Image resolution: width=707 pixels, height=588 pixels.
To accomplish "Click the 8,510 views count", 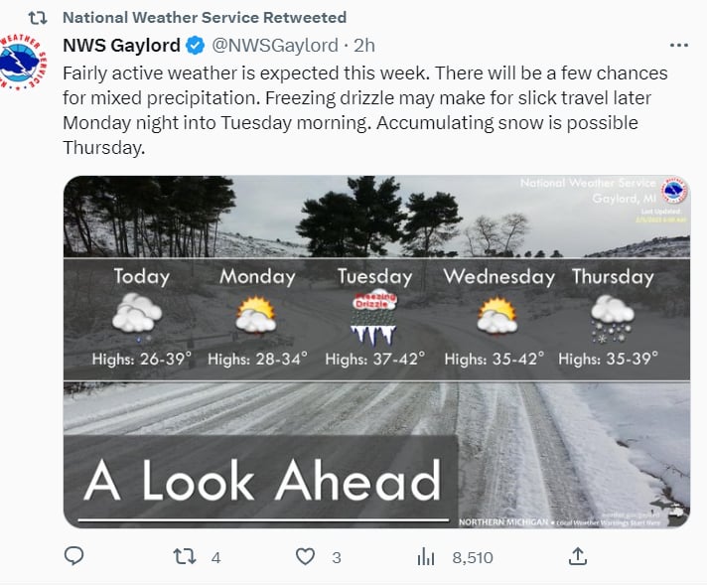I will coord(473,558).
